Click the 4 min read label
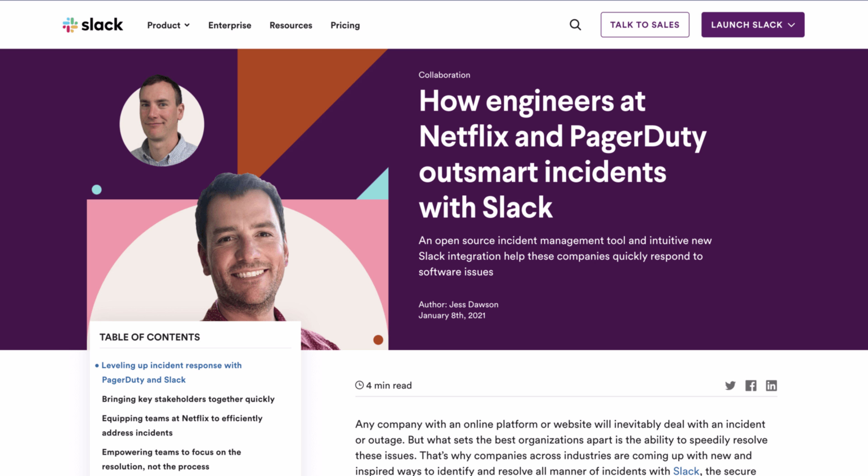 (x=389, y=385)
